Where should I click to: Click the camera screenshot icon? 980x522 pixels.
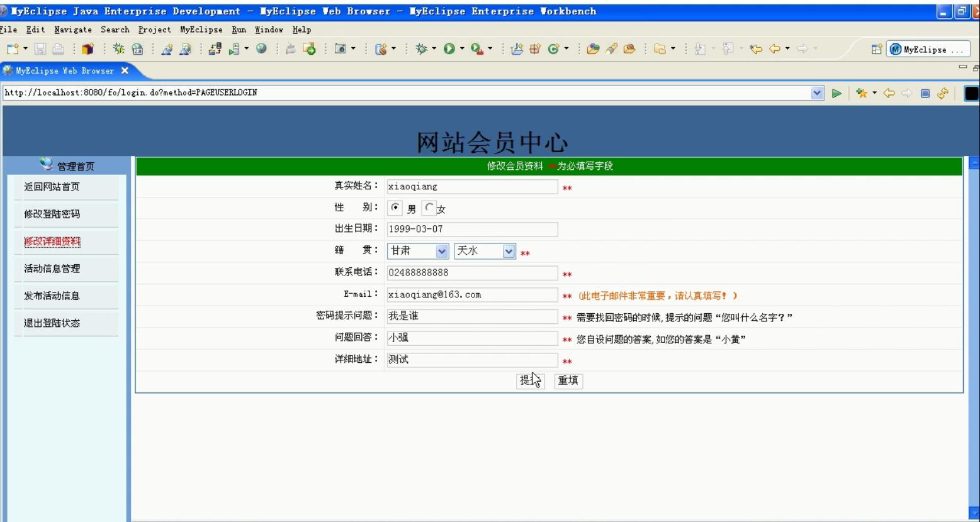coord(340,48)
